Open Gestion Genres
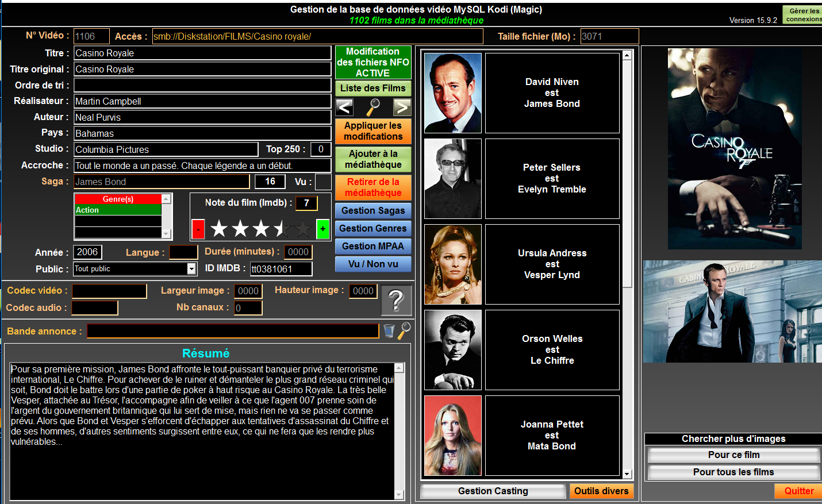The image size is (822, 504). (373, 228)
